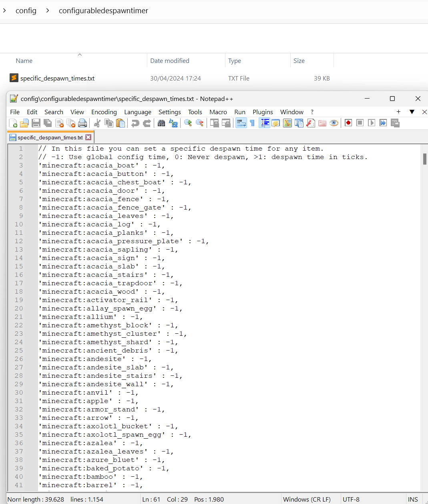Viewport: 428px width, 504px height.
Task: Expand the chevron before the config breadcrumb
Action: [x=4, y=10]
